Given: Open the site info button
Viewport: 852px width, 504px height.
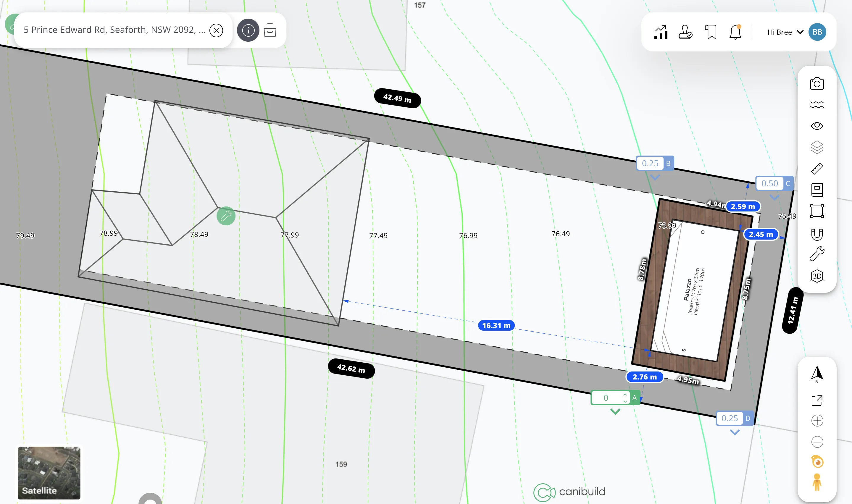Looking at the screenshot, I should tap(248, 30).
